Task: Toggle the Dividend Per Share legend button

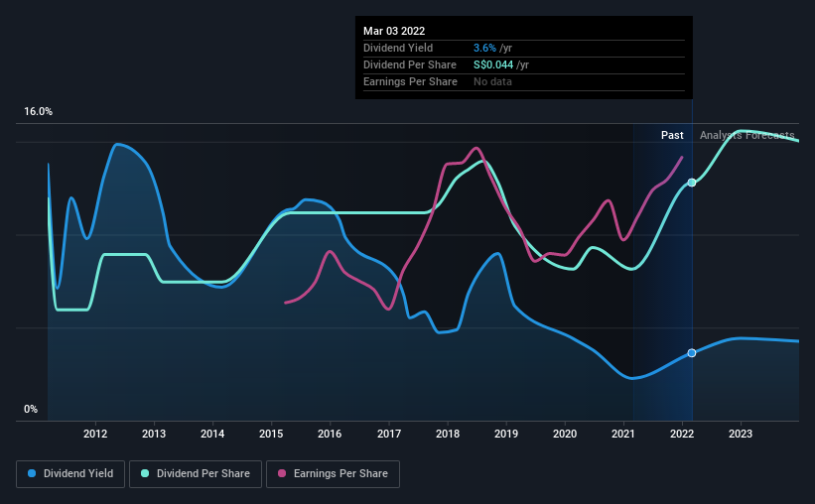Action: pyautogui.click(x=196, y=474)
